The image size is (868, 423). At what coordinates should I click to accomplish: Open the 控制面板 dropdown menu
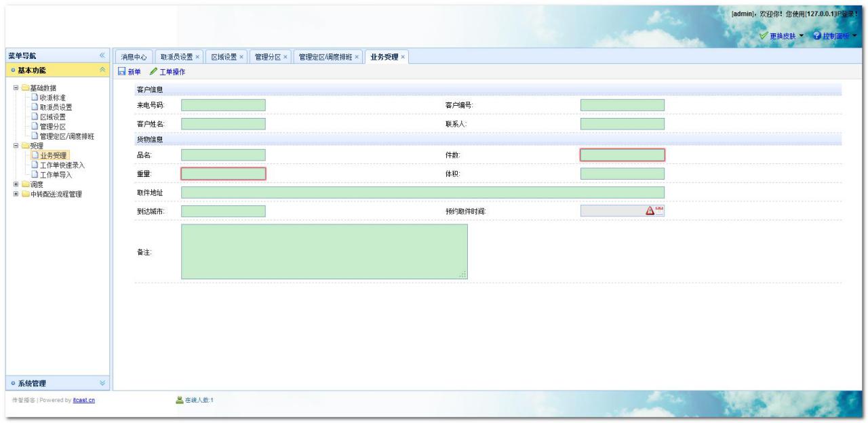[840, 35]
